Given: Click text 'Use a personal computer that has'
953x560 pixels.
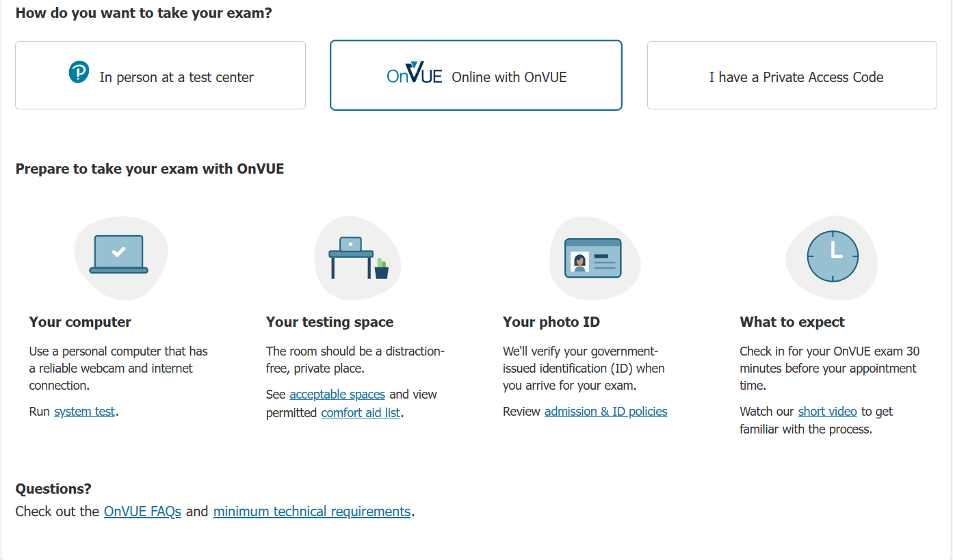Looking at the screenshot, I should tap(118, 351).
